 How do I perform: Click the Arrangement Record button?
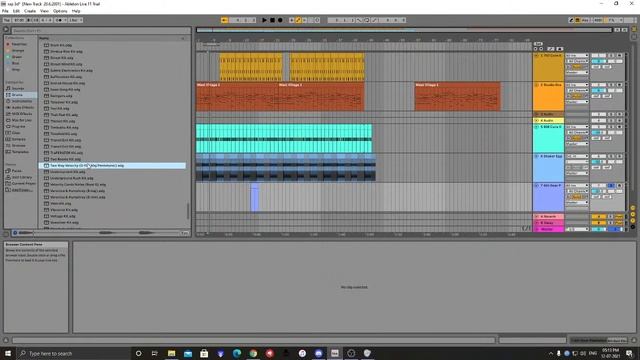pos(280,20)
